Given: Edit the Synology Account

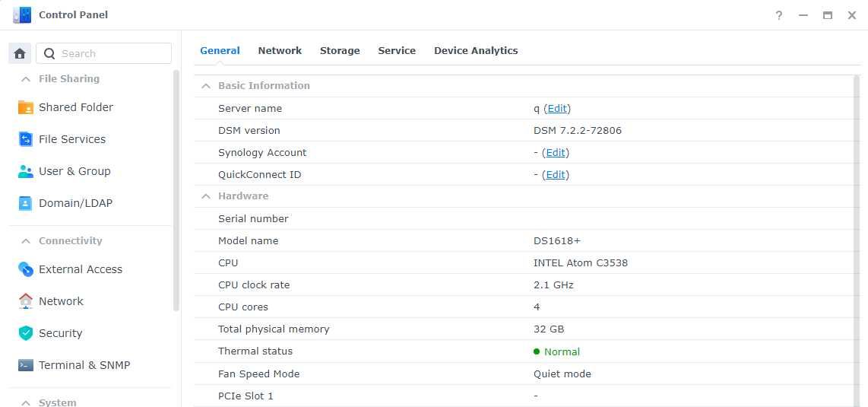Looking at the screenshot, I should (x=556, y=153).
